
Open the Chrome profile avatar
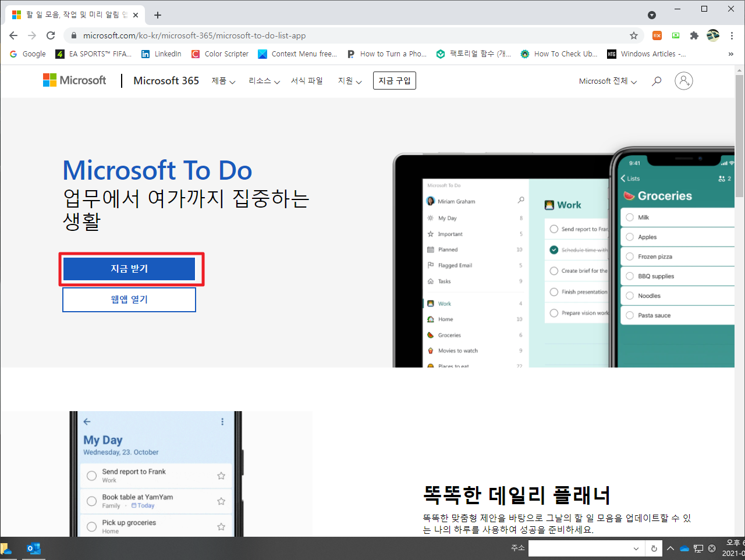[713, 35]
